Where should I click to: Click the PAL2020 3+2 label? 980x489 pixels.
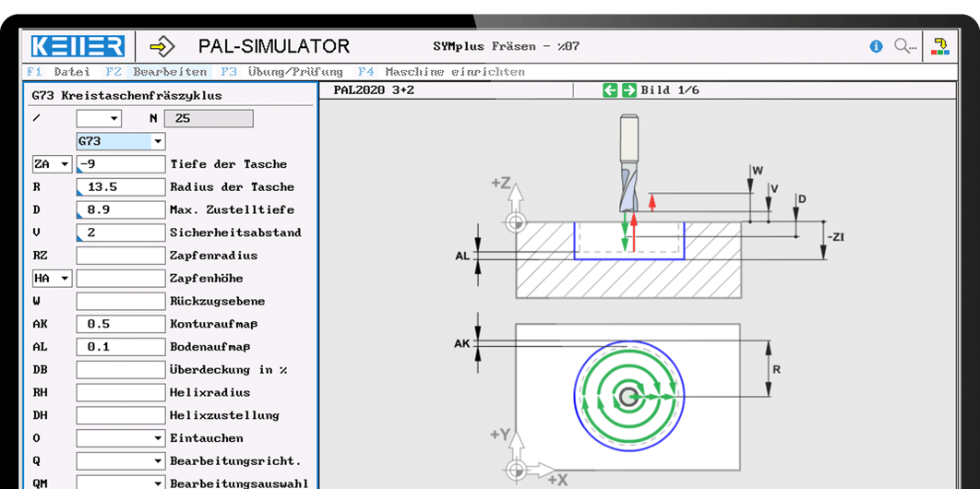374,89
